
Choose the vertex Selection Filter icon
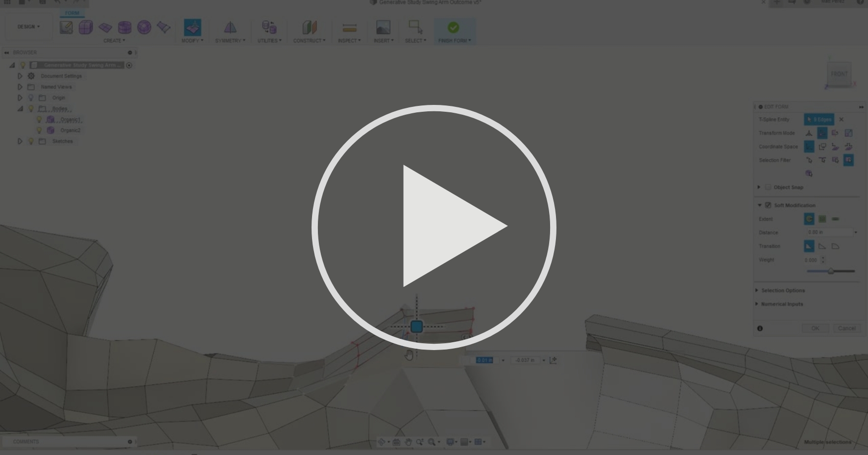(809, 160)
